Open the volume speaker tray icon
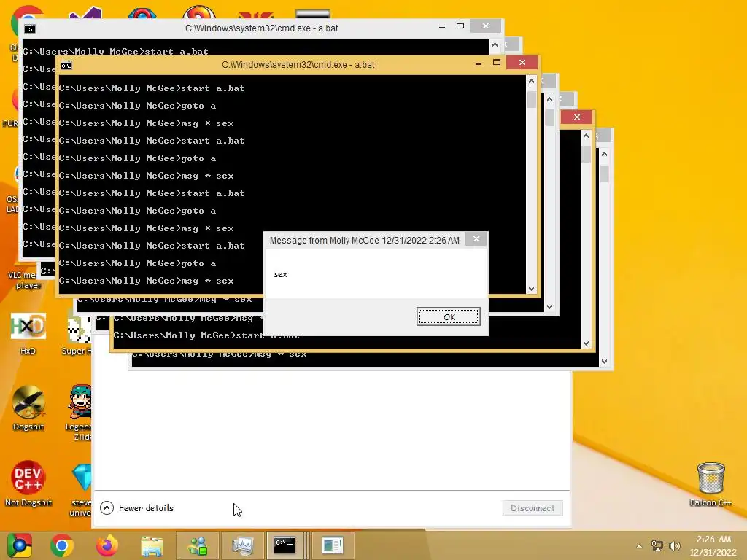747x560 pixels. pyautogui.click(x=674, y=546)
